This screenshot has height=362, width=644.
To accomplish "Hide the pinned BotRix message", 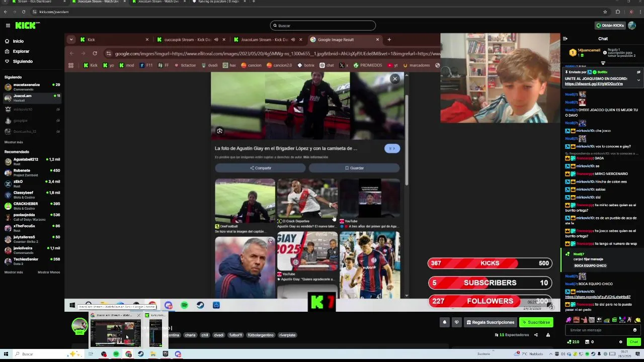I will [x=638, y=72].
